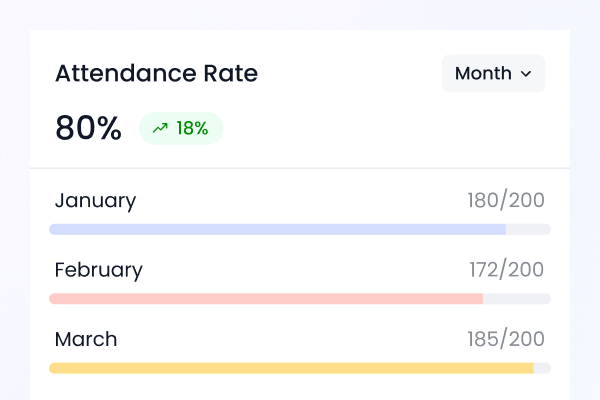The image size is (600, 400).
Task: Click the upward trend arrow icon
Action: point(160,128)
